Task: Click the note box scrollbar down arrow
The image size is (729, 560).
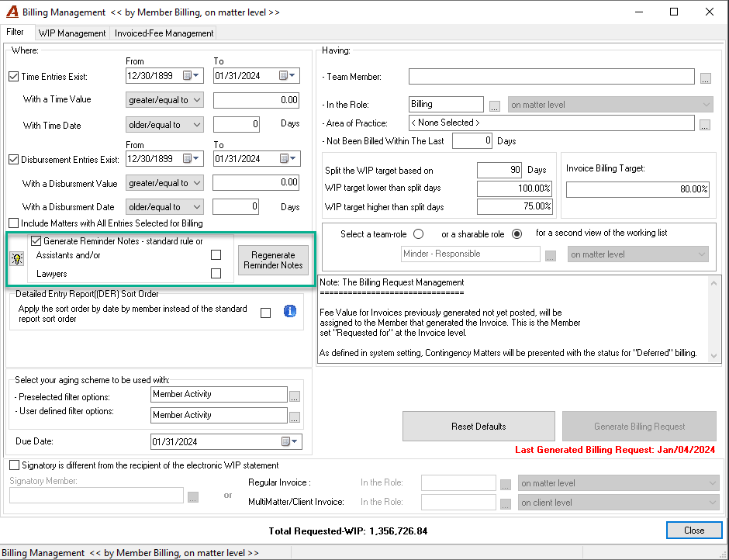Action: [x=713, y=356]
